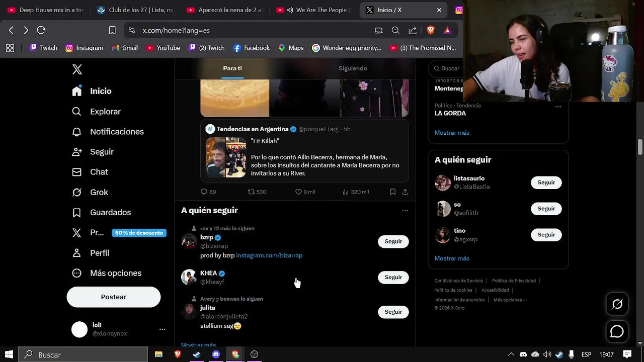Open options dots for A quién seguir feed section
This screenshot has width=644, height=362.
click(405, 211)
